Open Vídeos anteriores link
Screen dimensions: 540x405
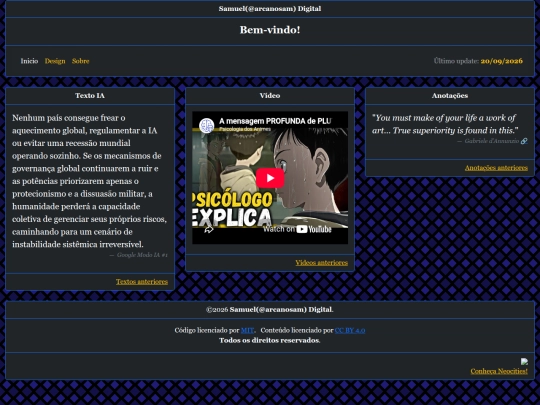pos(322,263)
